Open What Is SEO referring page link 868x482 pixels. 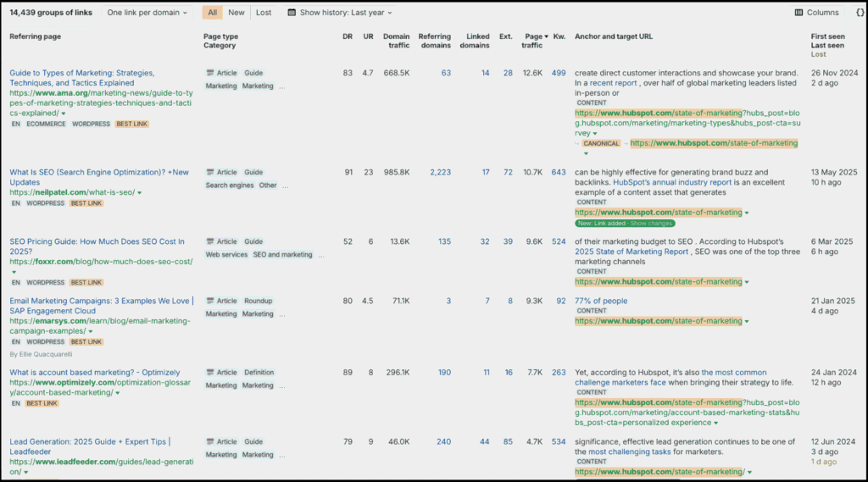tap(99, 177)
